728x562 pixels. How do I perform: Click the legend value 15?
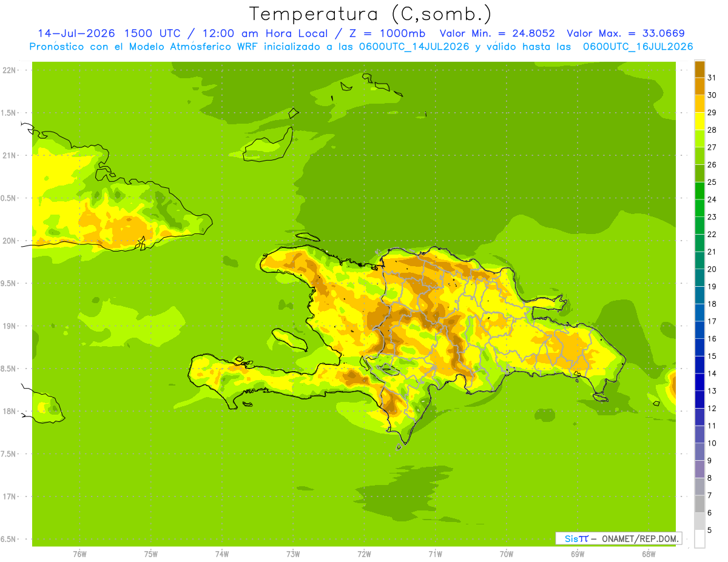click(712, 356)
